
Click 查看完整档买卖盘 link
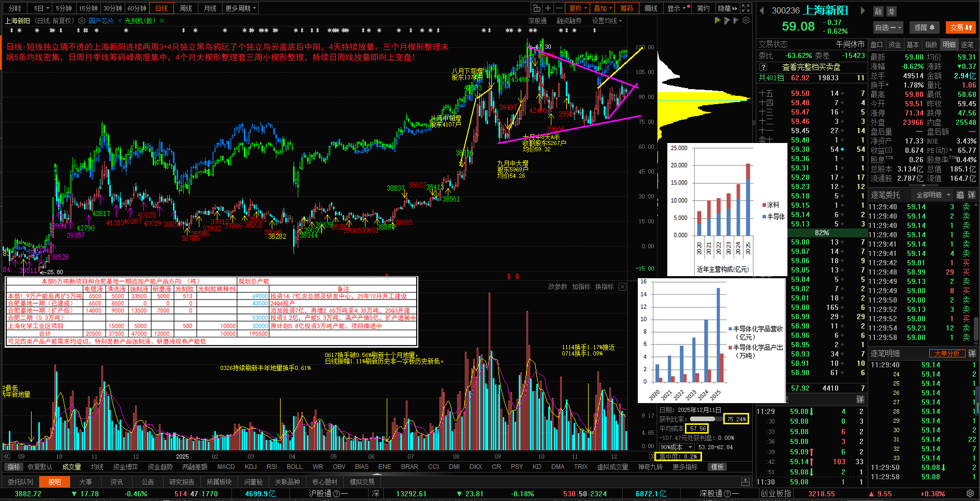[x=811, y=67]
